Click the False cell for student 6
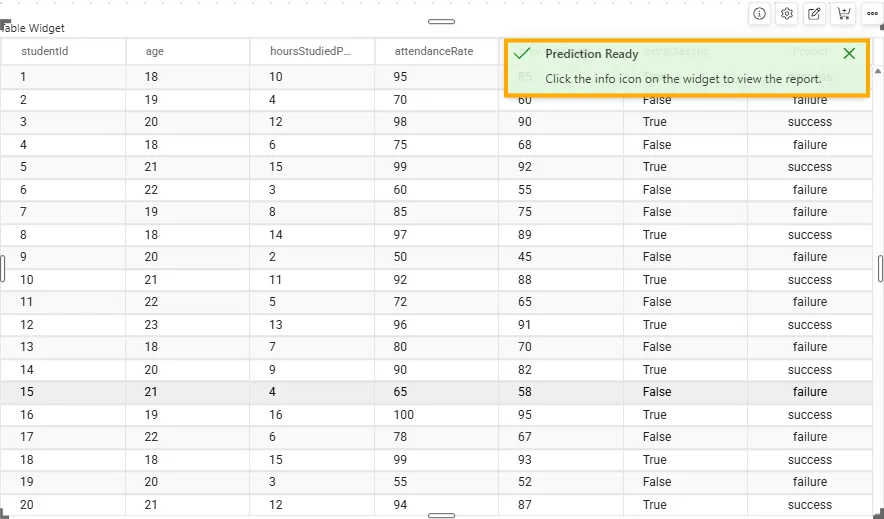This screenshot has width=884, height=519. click(657, 190)
